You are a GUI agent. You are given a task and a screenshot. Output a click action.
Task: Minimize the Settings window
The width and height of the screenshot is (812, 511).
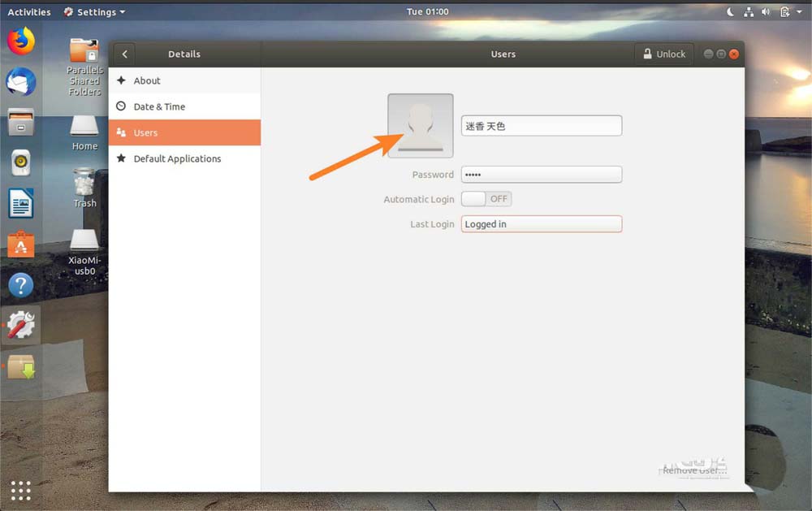pyautogui.click(x=708, y=54)
